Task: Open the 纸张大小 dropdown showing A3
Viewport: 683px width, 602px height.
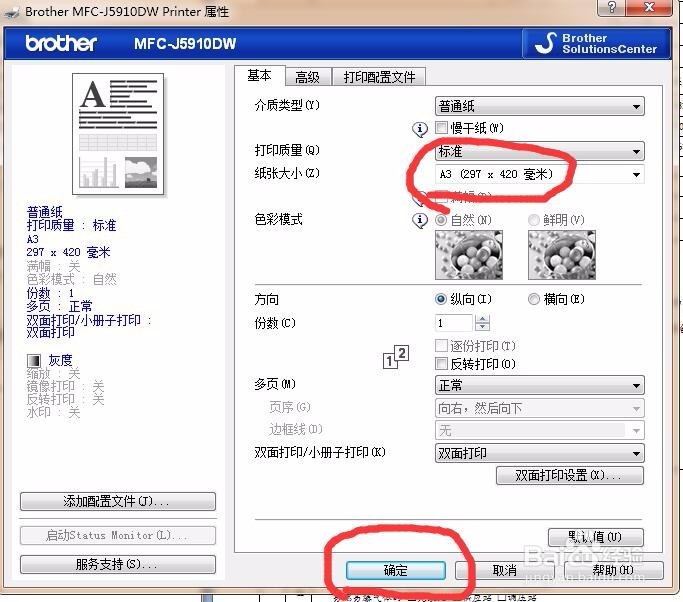Action: tap(540, 175)
